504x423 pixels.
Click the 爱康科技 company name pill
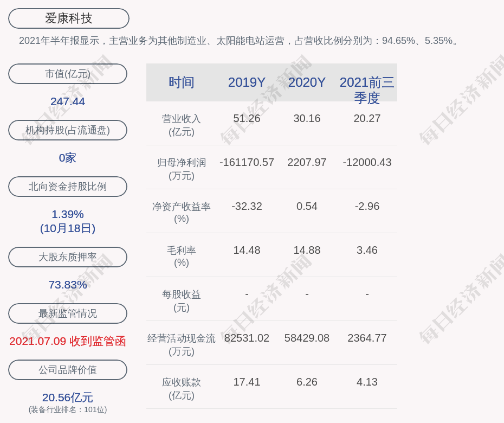(x=69, y=18)
